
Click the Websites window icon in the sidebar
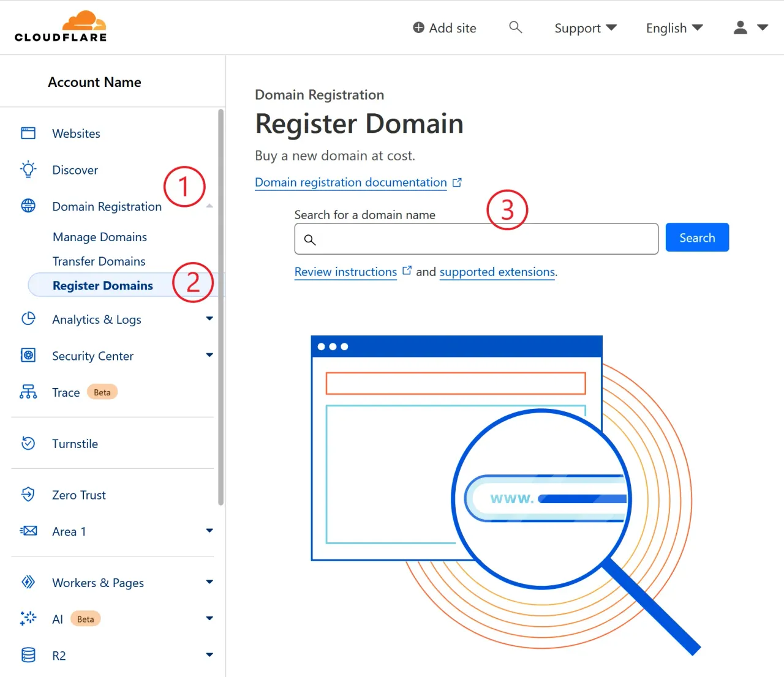28,133
